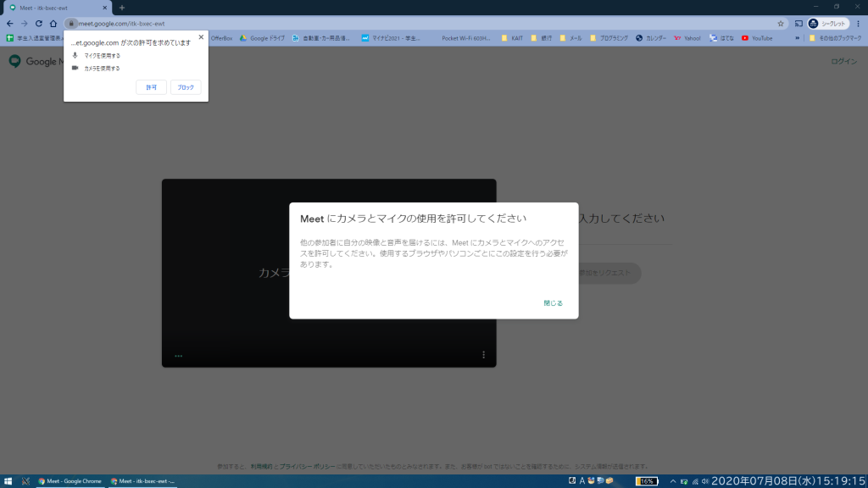Open the カレンダー bookmark

tap(651, 38)
